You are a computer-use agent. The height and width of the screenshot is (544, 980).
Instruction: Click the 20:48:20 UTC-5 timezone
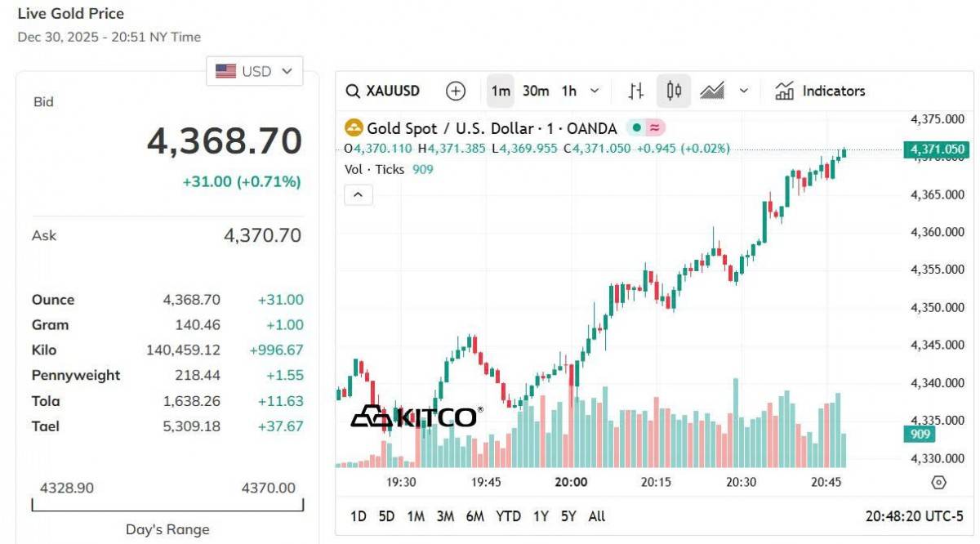point(915,516)
